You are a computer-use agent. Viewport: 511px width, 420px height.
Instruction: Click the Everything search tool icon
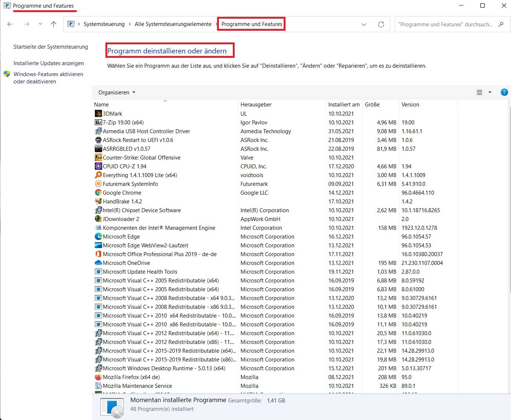[x=98, y=175]
